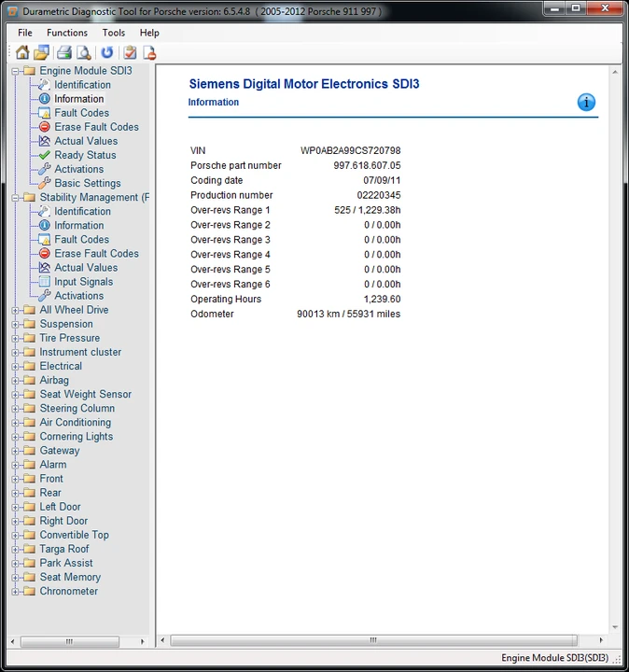Viewport: 629px width, 672px height.
Task: Click Input Signals table icon
Action: [45, 281]
